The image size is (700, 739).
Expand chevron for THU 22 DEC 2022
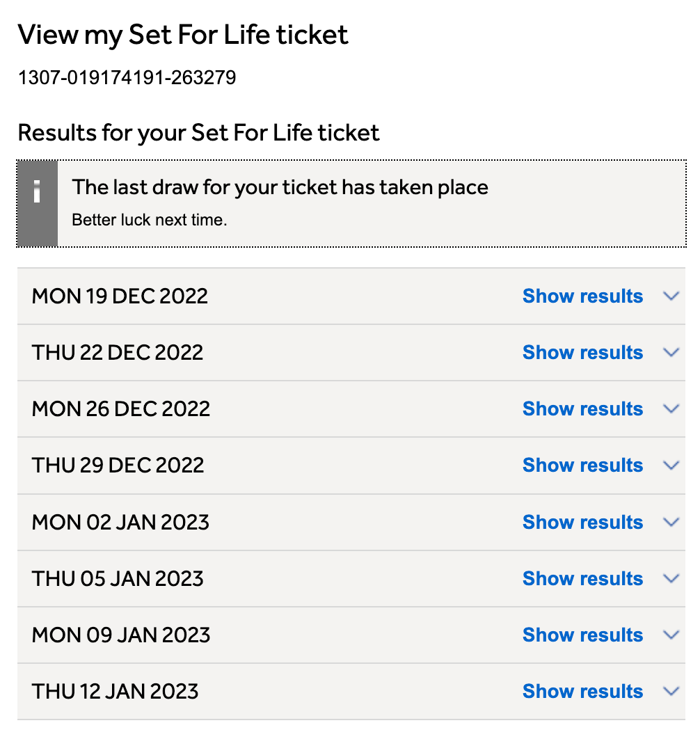click(x=671, y=352)
